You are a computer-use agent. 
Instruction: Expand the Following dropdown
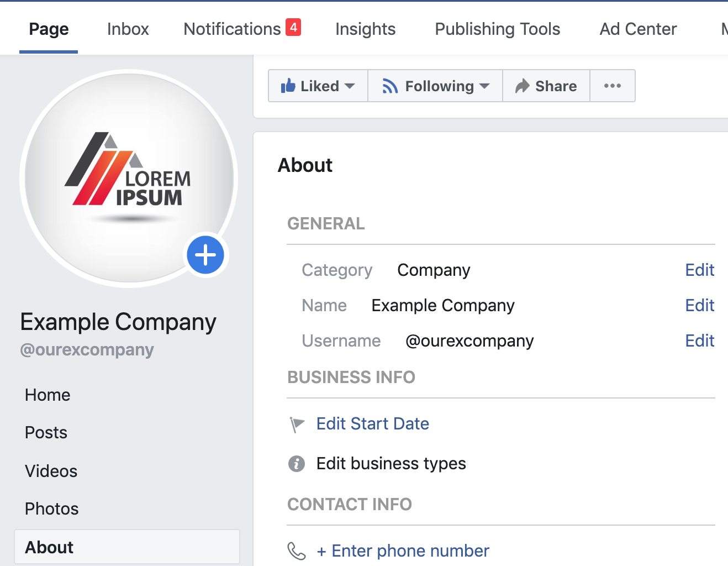pyautogui.click(x=485, y=86)
